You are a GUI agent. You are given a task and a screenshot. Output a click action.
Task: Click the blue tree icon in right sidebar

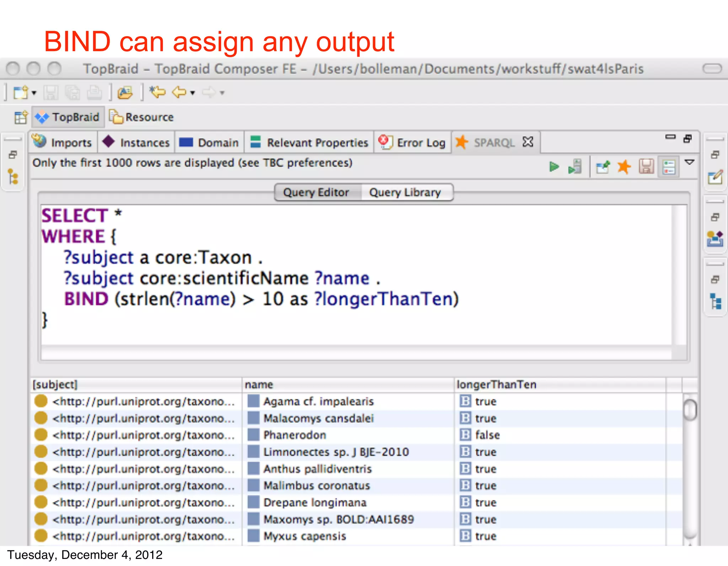pyautogui.click(x=715, y=301)
